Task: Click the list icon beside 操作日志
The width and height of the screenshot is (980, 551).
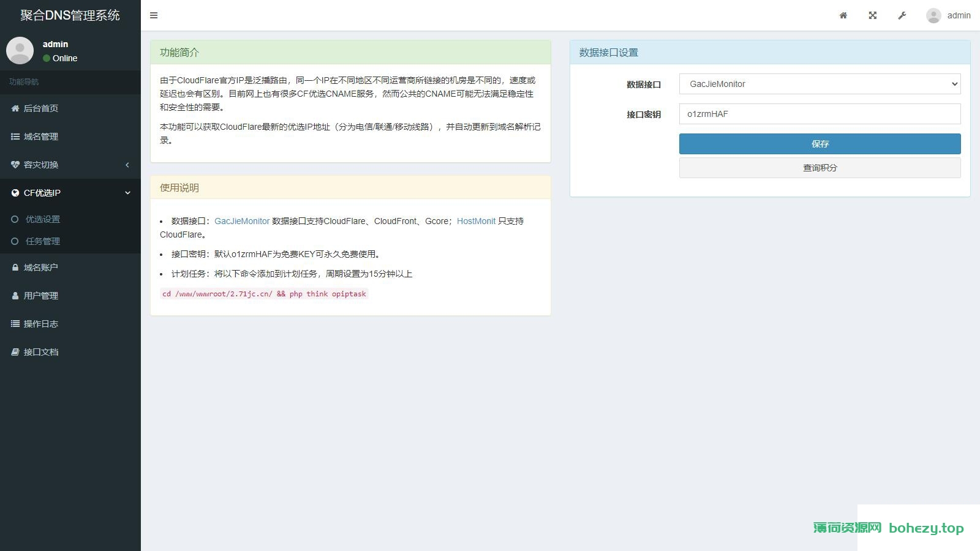Action: (x=15, y=324)
